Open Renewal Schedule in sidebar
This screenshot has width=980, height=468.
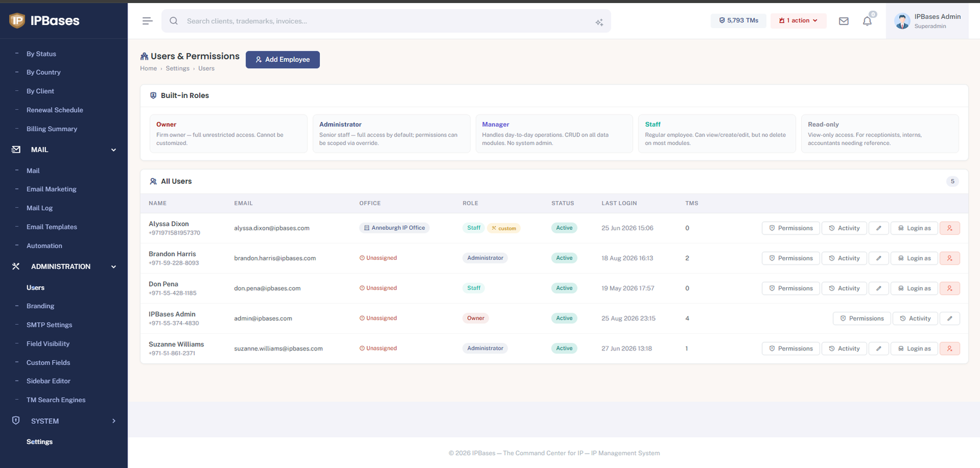click(55, 110)
